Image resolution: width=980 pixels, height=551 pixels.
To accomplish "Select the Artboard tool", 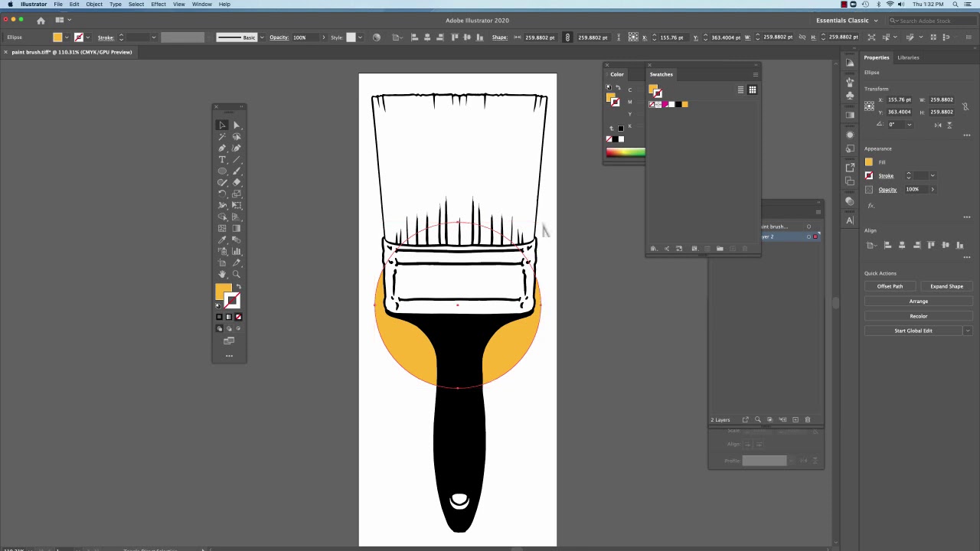I will point(222,262).
